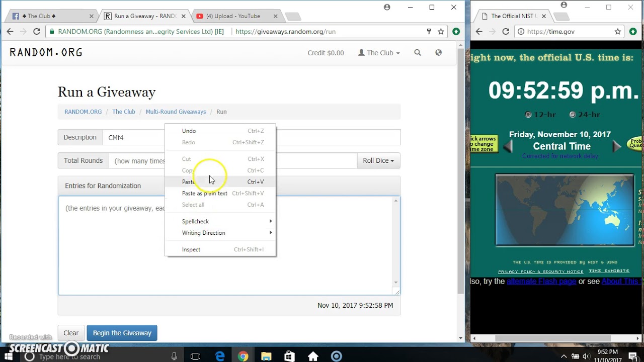644x362 pixels.
Task: Click the right time zone arrow on time.gov
Action: tap(617, 146)
